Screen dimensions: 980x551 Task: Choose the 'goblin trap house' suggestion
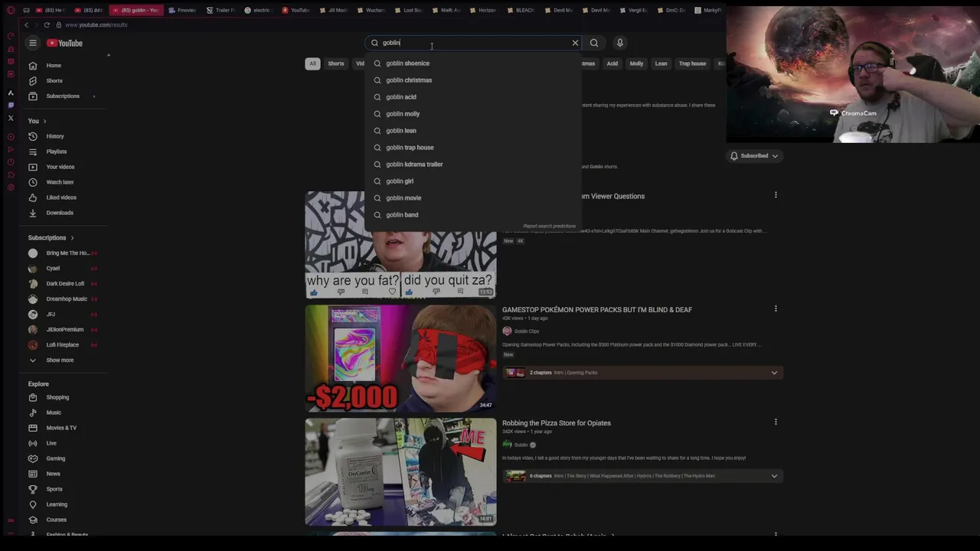(x=473, y=148)
